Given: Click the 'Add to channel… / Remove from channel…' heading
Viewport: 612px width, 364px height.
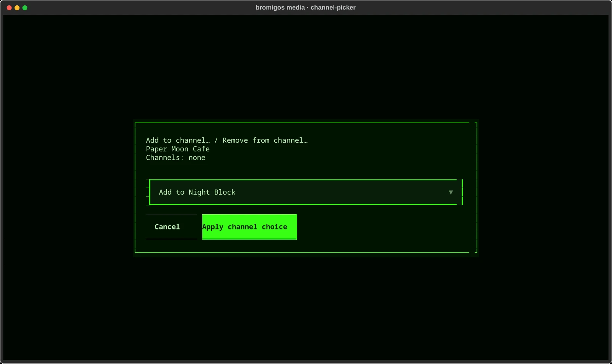Looking at the screenshot, I should point(227,140).
